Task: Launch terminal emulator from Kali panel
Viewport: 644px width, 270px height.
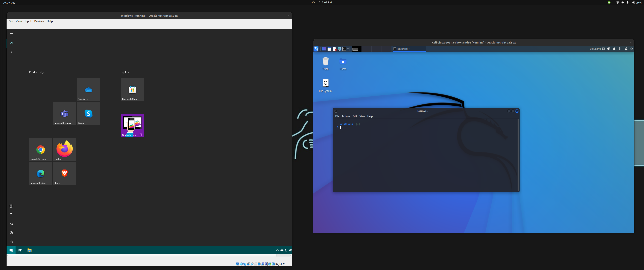Action: pos(344,49)
